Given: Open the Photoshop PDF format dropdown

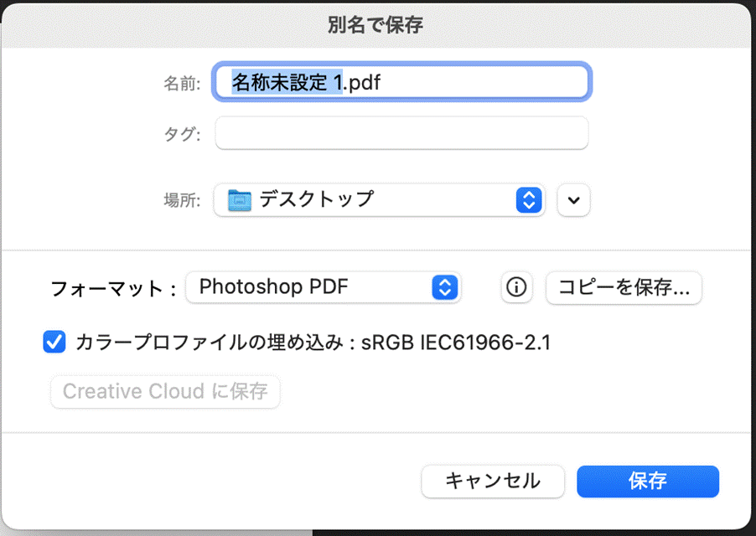Looking at the screenshot, I should pos(323,288).
